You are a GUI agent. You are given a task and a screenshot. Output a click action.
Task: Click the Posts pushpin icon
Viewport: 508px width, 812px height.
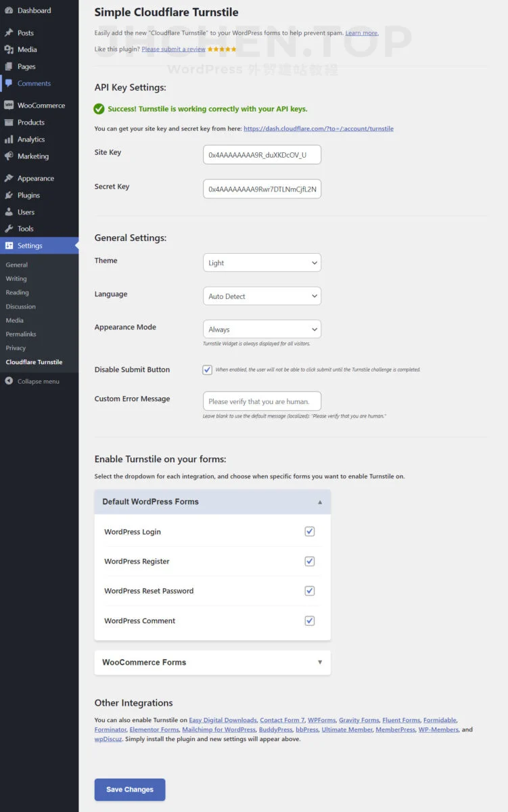click(9, 32)
